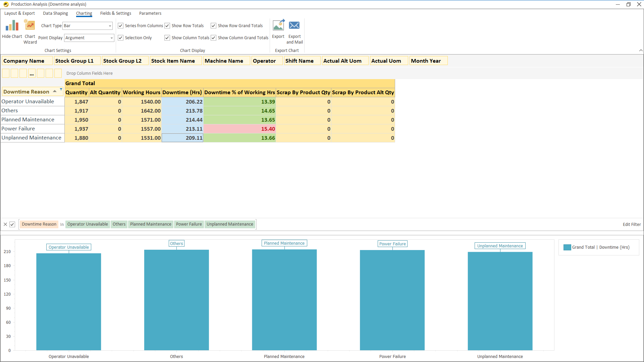Click the ellipsis field placeholder box

[32, 73]
